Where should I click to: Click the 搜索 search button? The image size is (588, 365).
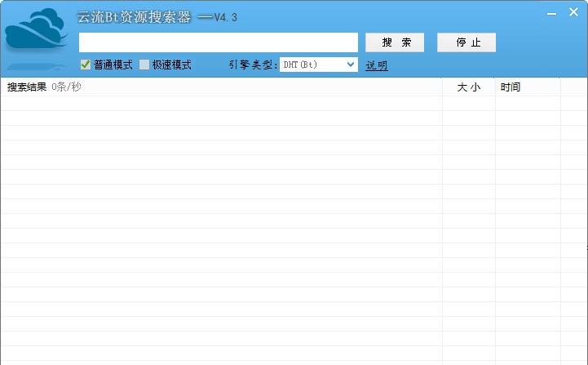[395, 42]
